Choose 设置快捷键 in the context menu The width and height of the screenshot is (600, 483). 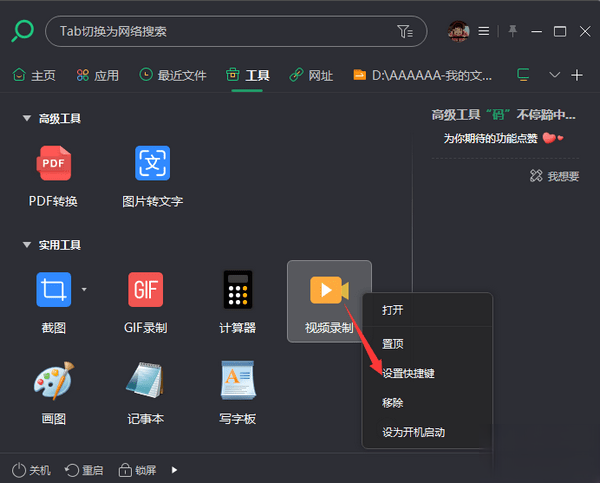tap(427, 373)
